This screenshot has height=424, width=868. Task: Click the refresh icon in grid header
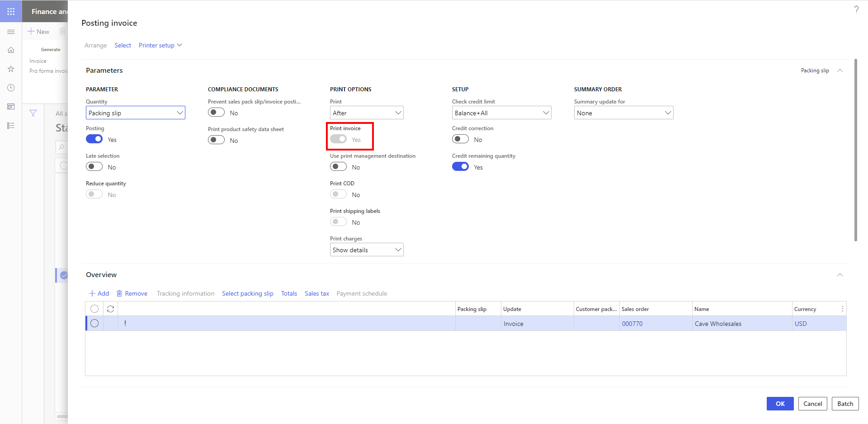click(110, 309)
